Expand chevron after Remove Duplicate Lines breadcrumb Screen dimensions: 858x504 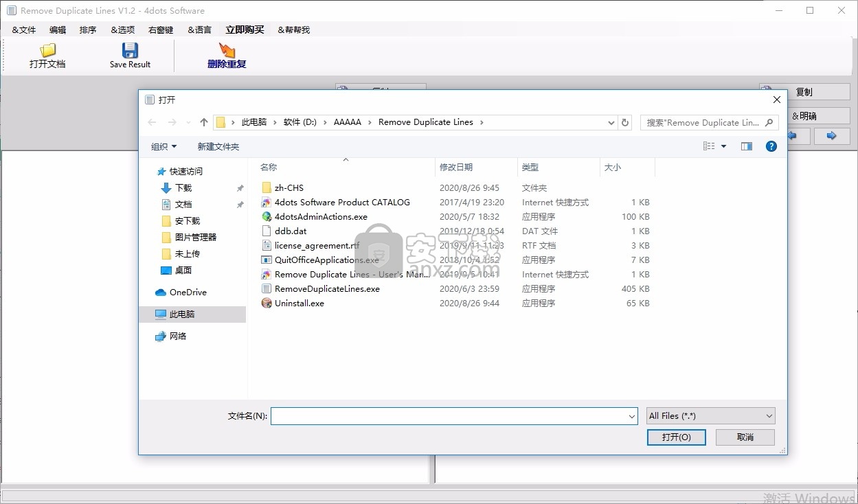click(x=482, y=122)
